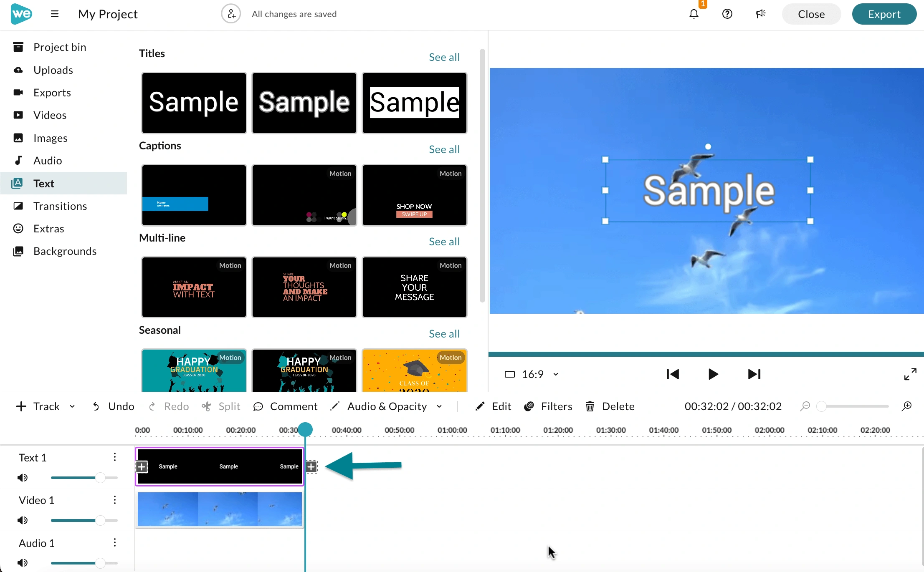
Task: Select the white-background Sample title
Action: coord(415,103)
